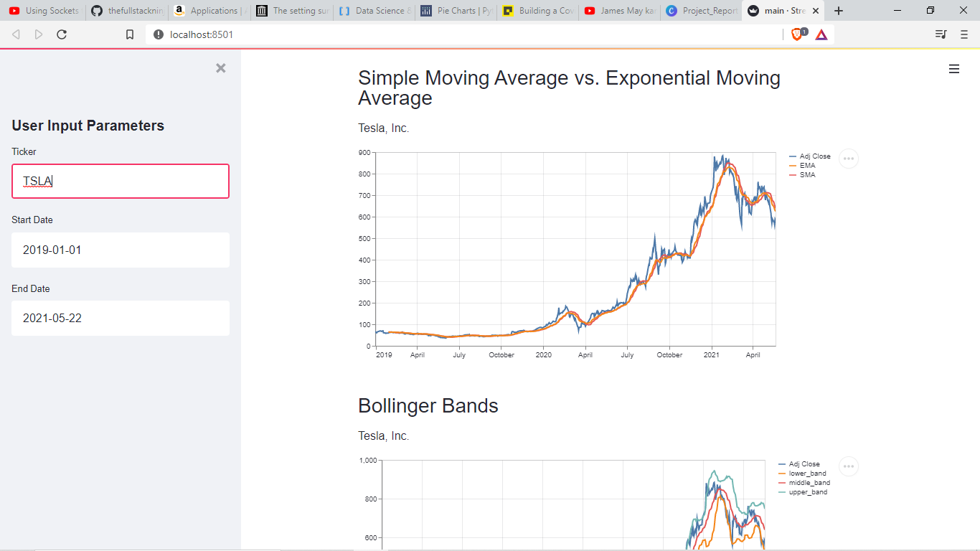The width and height of the screenshot is (980, 551).
Task: Switch to the Amazon 'Applications' tab
Action: (x=209, y=11)
